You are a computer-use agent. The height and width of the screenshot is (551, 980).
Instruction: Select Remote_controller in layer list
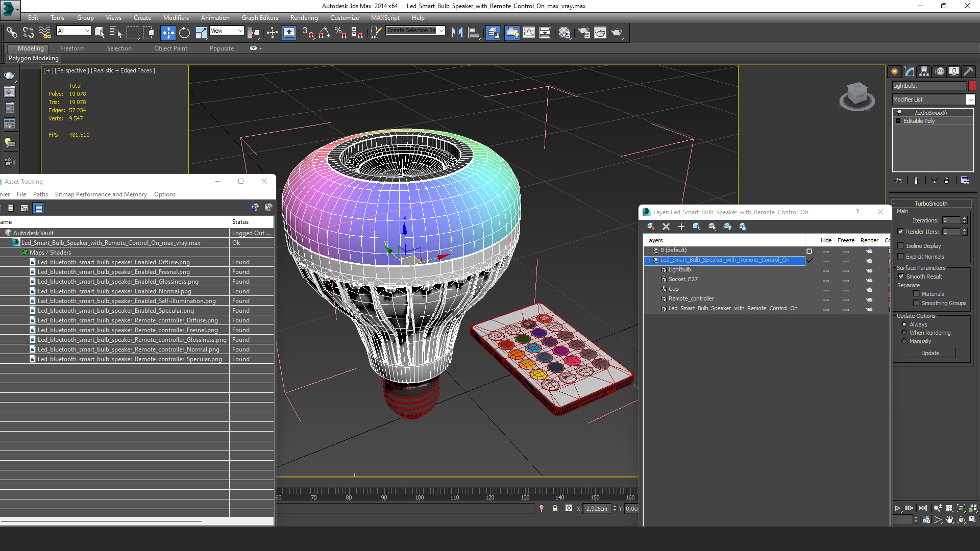tap(691, 298)
